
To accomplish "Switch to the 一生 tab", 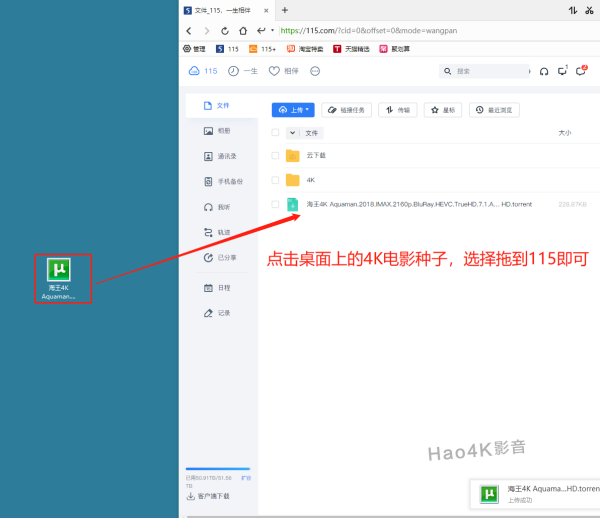I will [x=241, y=71].
